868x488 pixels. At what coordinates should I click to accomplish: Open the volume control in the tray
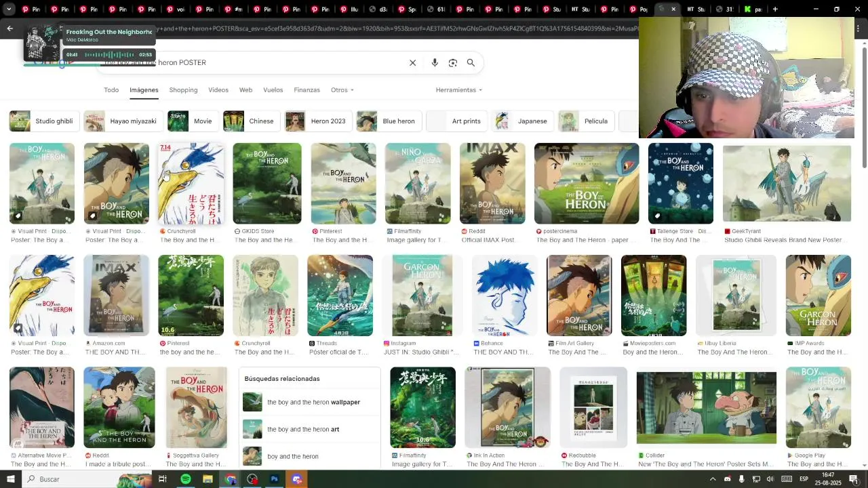(x=771, y=479)
